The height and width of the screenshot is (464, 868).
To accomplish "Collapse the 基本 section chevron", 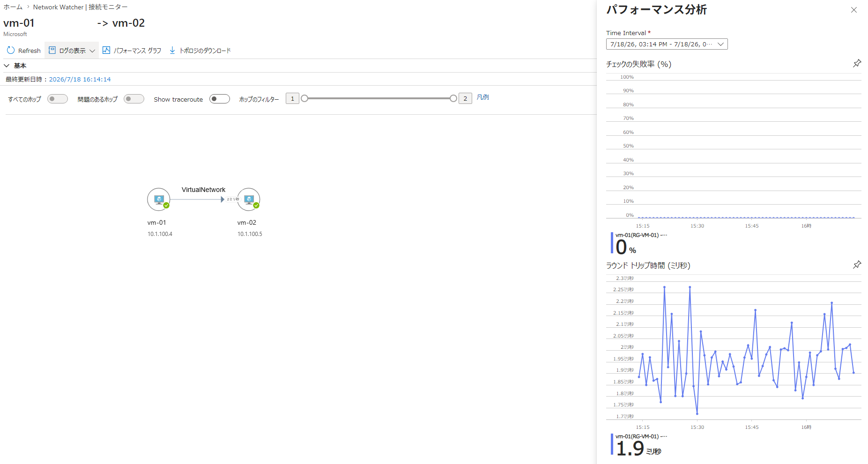I will click(7, 66).
